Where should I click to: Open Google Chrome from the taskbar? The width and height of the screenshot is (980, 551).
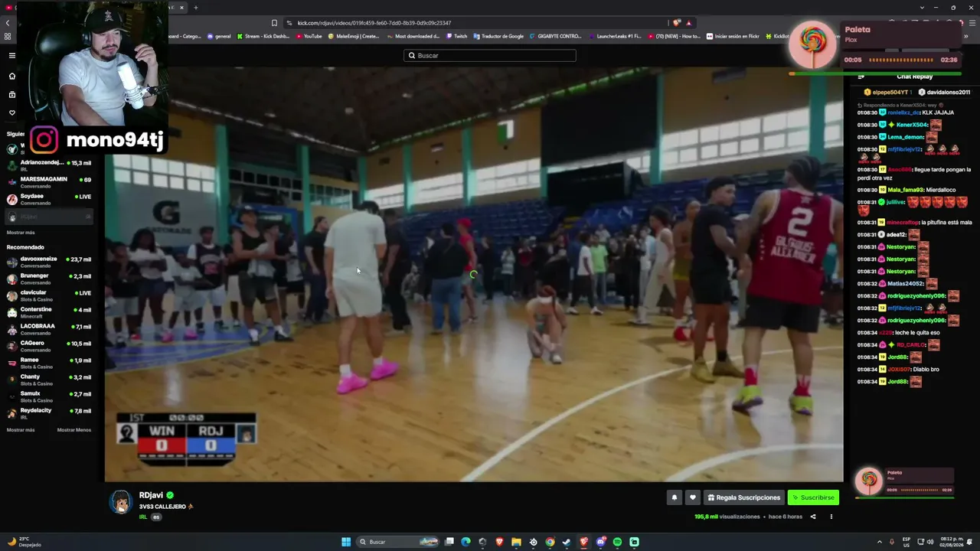[x=550, y=542]
